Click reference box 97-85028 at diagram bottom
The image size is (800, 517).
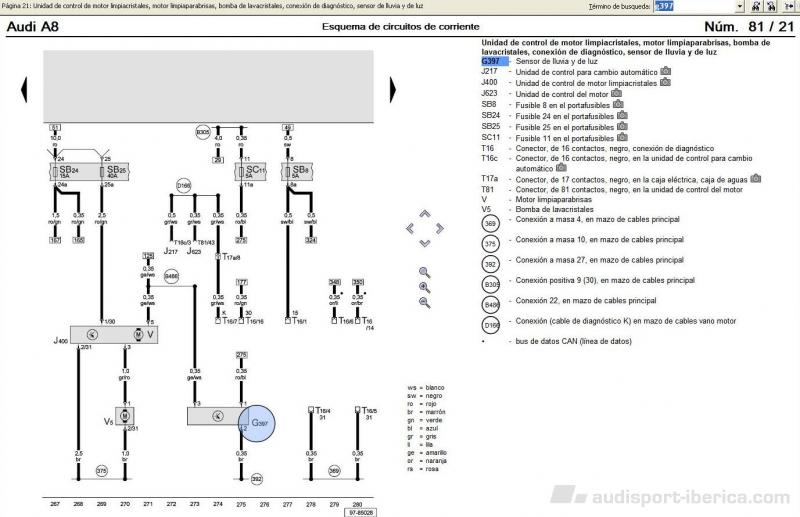[361, 512]
